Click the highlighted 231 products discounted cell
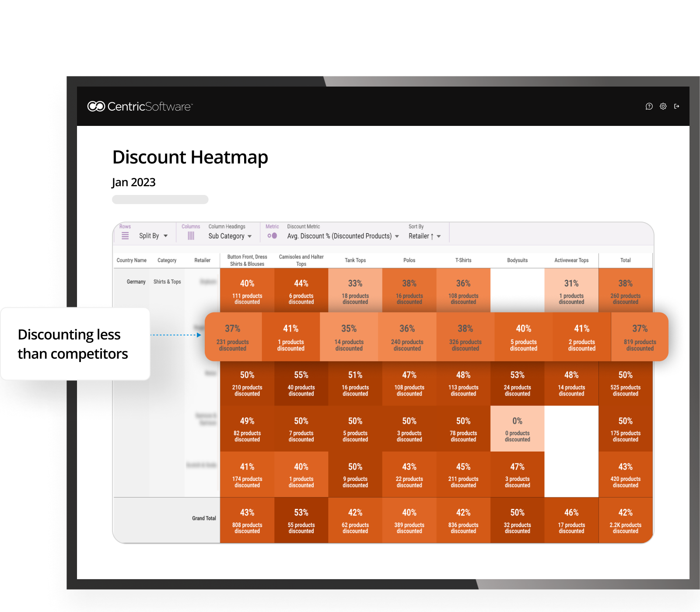The height and width of the screenshot is (612, 700). [233, 337]
